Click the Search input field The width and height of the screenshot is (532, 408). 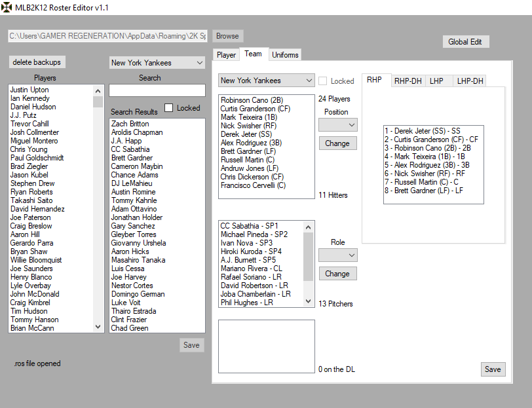click(157, 90)
